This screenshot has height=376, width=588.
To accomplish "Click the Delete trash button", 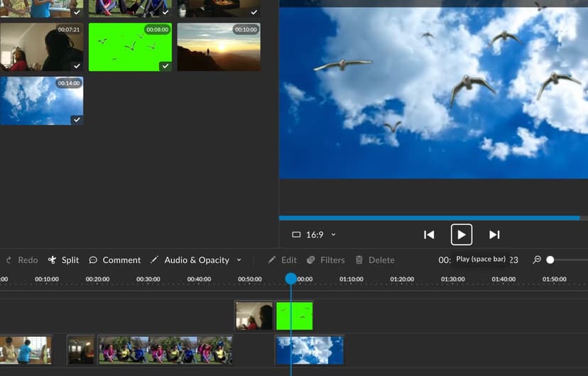I will coord(375,260).
